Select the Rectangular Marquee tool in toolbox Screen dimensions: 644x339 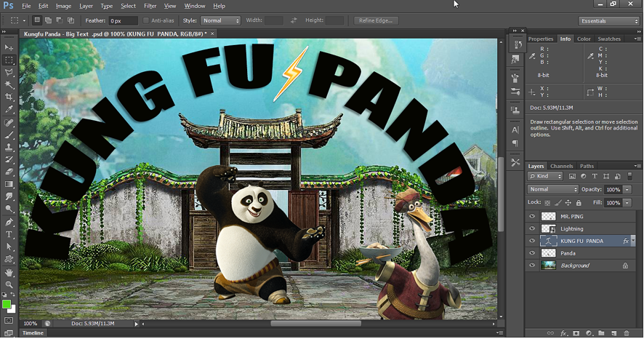(9, 60)
